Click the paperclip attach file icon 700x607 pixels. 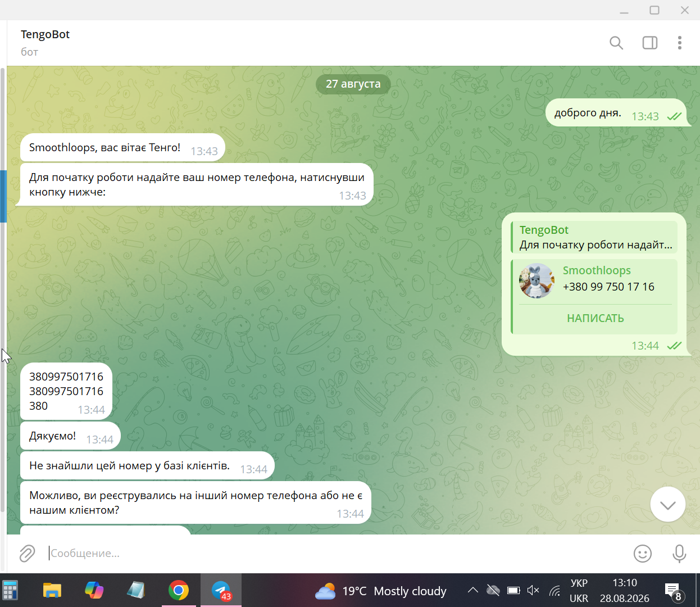click(27, 553)
